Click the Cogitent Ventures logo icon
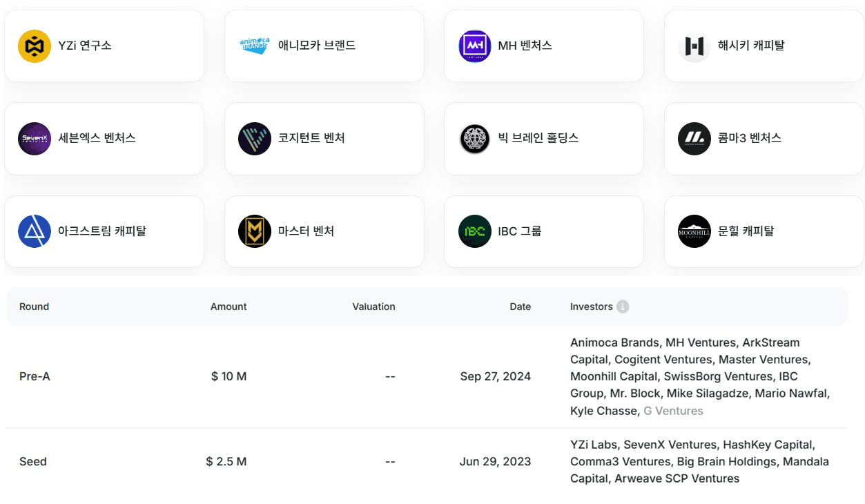The image size is (865, 504). [x=255, y=139]
